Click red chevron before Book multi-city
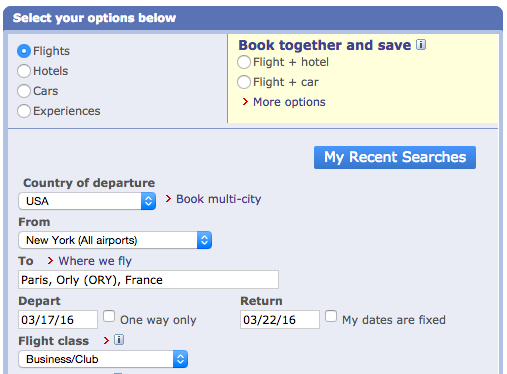The height and width of the screenshot is (374, 507). click(168, 199)
